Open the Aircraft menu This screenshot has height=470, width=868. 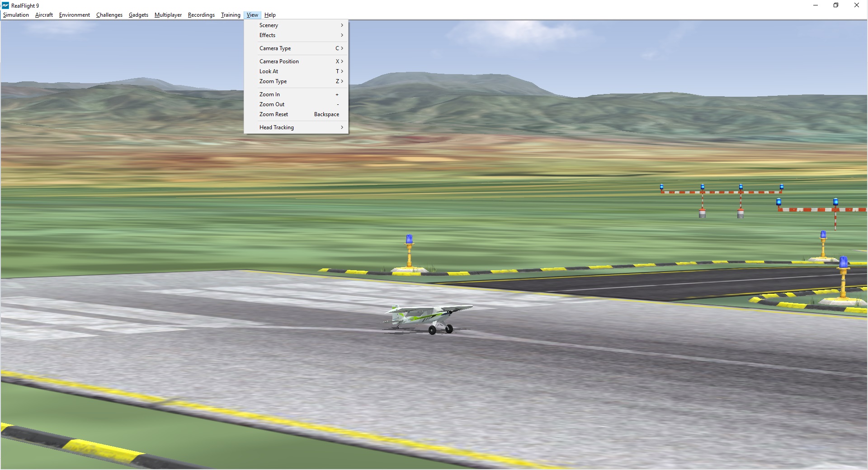44,15
